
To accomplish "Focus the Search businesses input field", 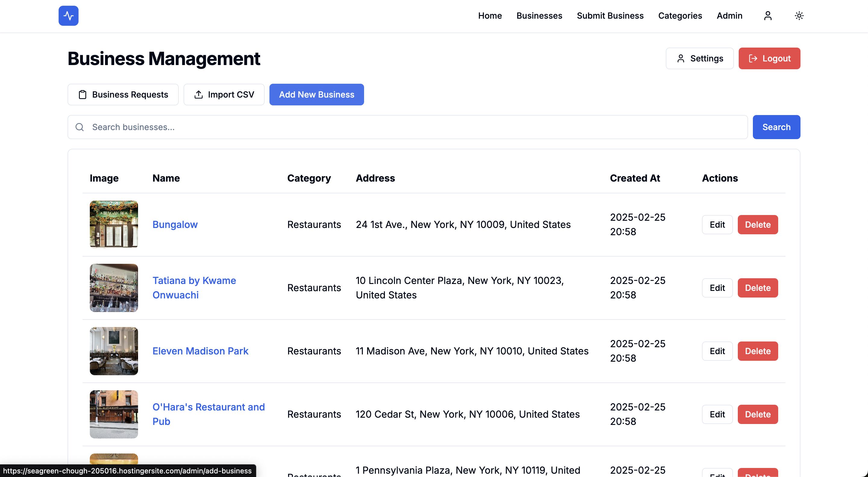I will click(414, 127).
